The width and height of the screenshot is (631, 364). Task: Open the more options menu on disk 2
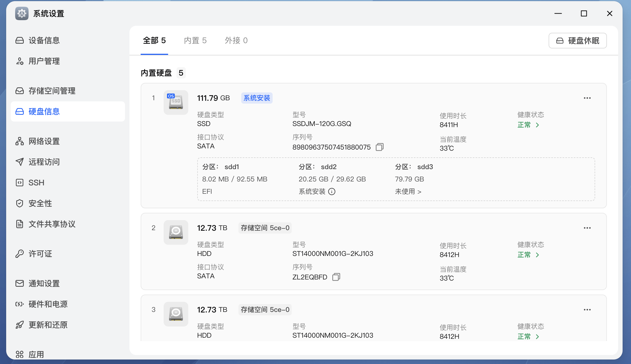pos(587,228)
